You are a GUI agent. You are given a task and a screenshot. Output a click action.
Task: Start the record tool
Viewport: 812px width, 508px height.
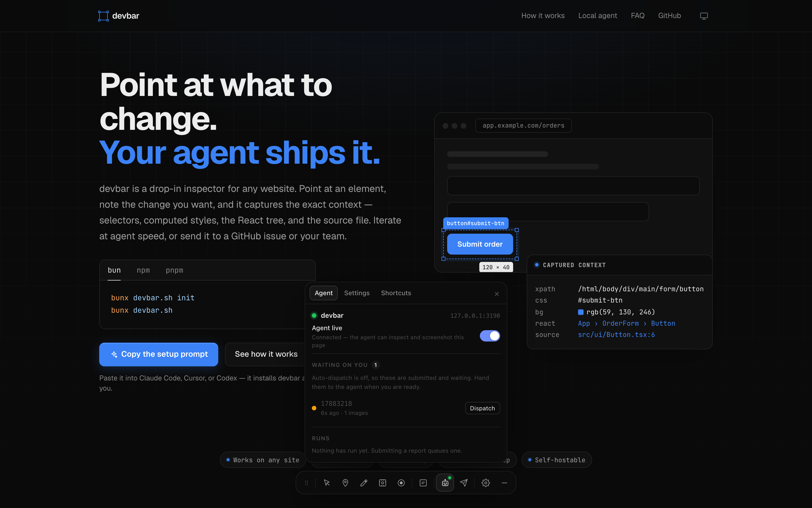pos(401,483)
